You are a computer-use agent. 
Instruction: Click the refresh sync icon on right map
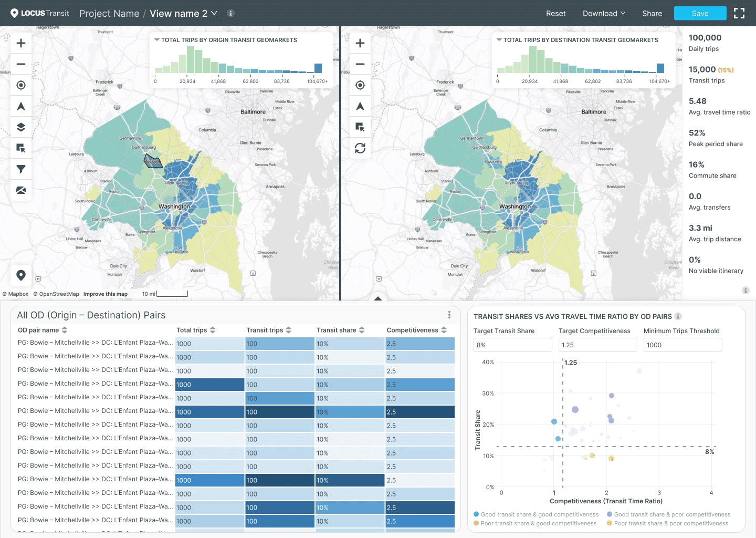click(x=360, y=148)
